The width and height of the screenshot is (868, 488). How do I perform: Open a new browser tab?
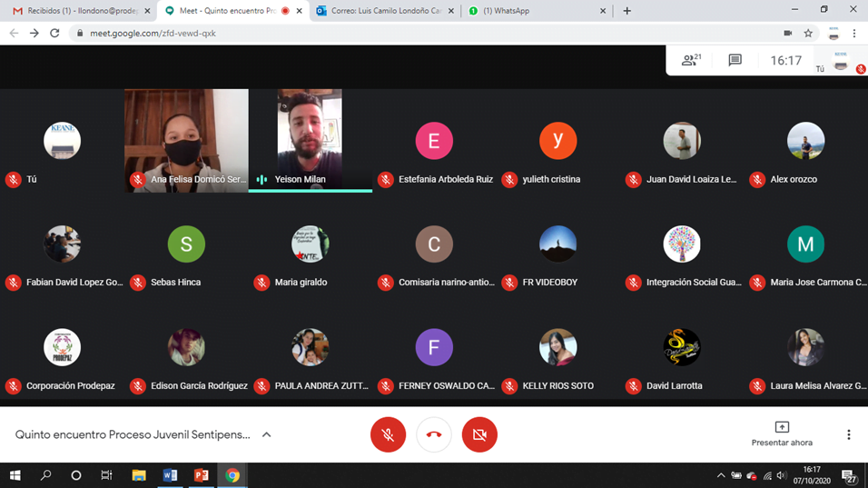click(x=626, y=11)
